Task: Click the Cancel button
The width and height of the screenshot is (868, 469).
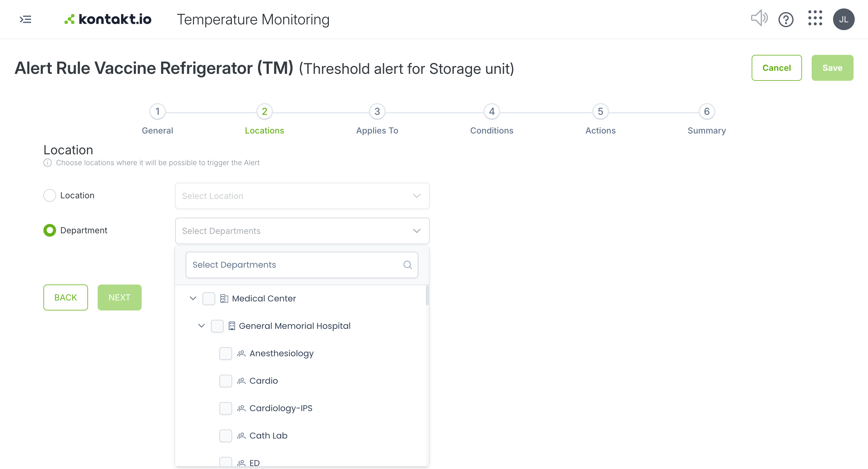Action: tap(776, 68)
